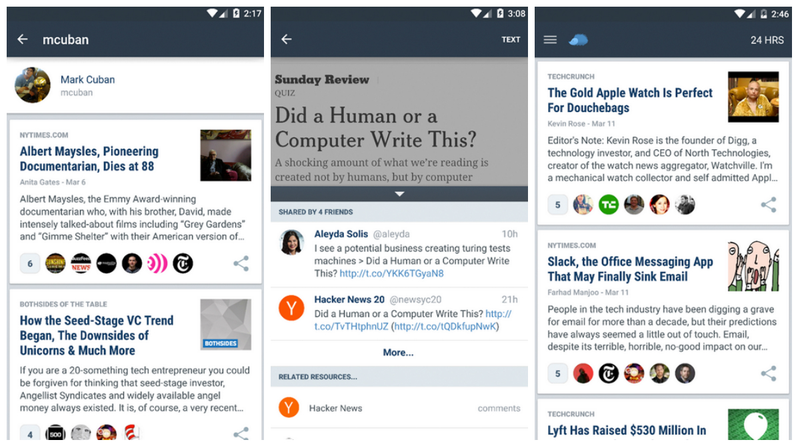This screenshot has width=800, height=448.
Task: Open the t.co/tQDkfupNwK link
Action: [x=443, y=327]
